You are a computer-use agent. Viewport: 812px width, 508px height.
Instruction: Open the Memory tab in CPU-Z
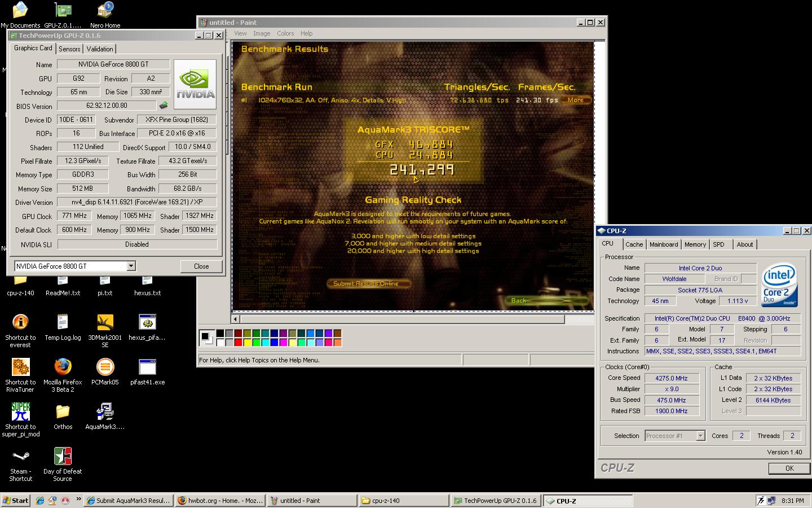(x=695, y=244)
